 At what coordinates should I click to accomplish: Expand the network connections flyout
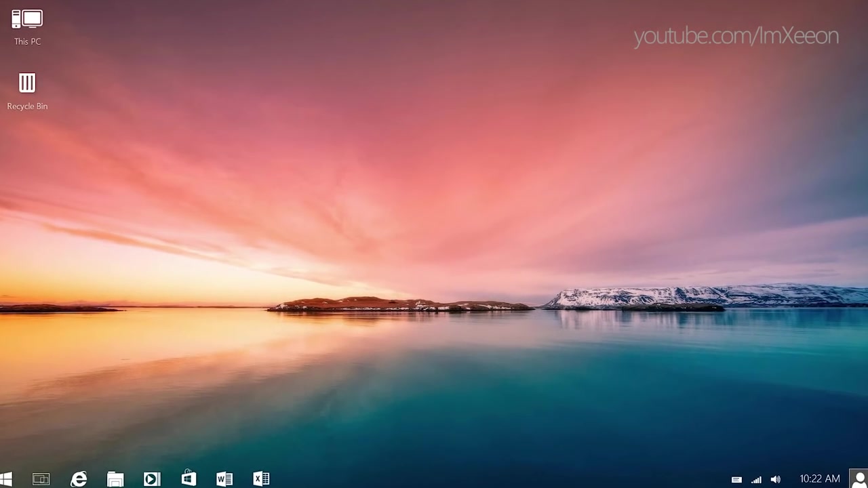pos(756,479)
